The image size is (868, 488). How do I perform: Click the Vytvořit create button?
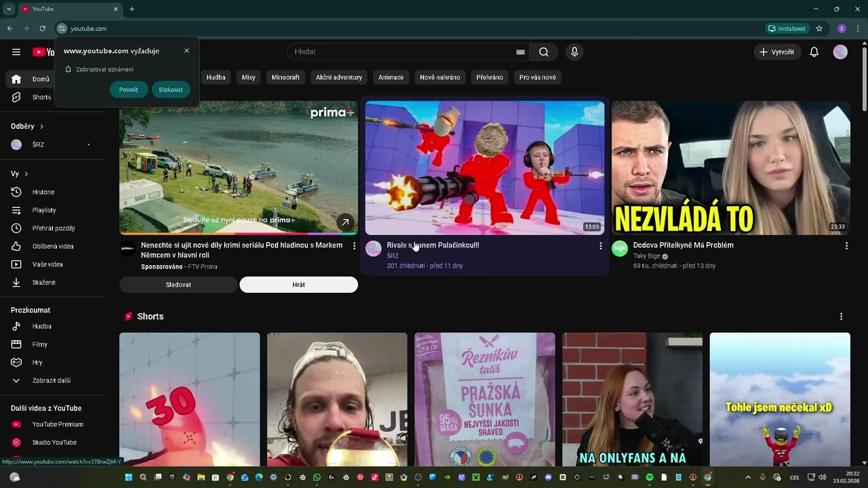(777, 52)
